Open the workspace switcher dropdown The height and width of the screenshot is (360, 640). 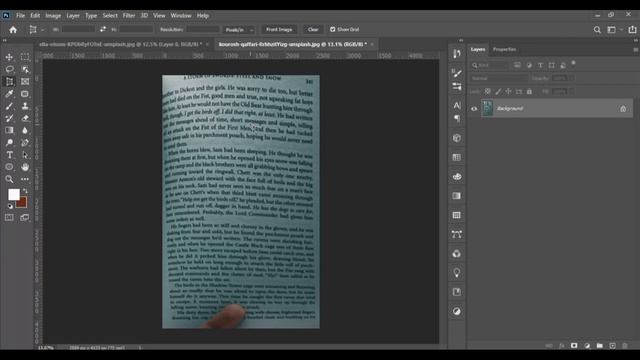click(x=614, y=30)
